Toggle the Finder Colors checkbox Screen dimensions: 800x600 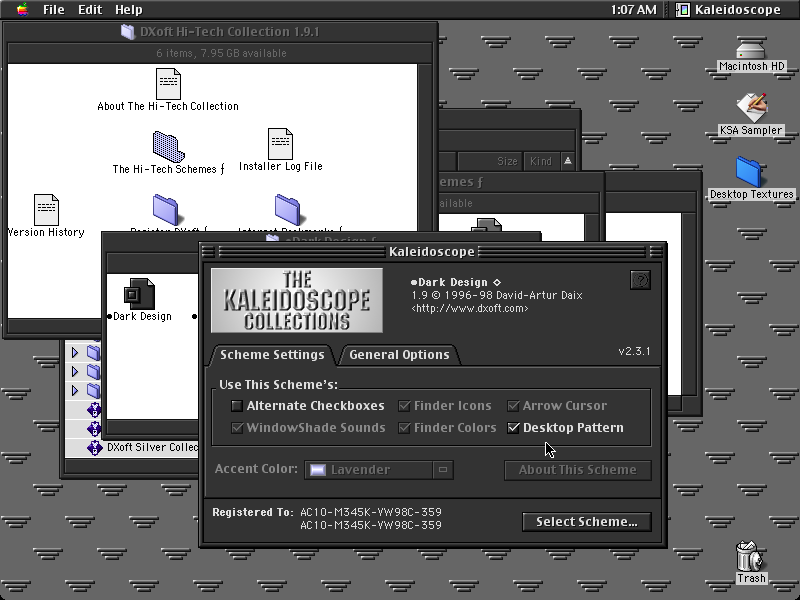coord(404,428)
